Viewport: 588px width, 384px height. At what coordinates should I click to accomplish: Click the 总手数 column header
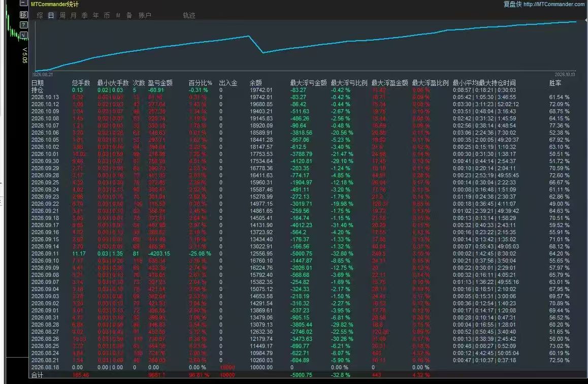click(81, 83)
